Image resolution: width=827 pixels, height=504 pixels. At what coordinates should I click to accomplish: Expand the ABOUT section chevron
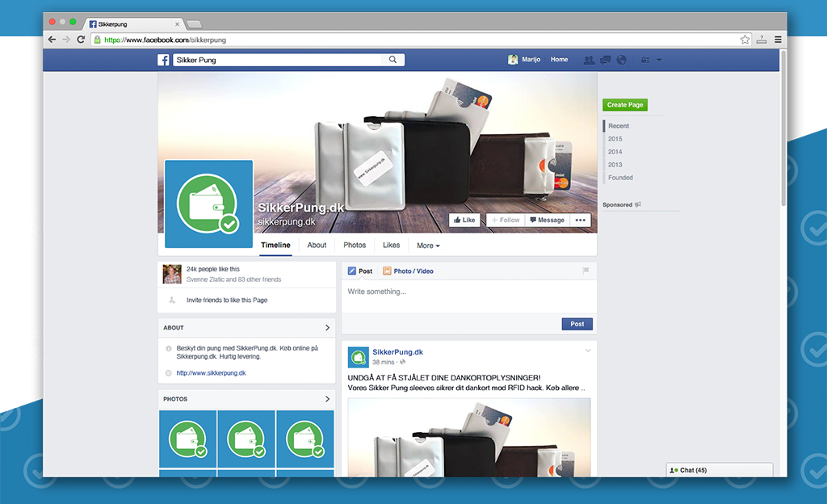point(328,328)
